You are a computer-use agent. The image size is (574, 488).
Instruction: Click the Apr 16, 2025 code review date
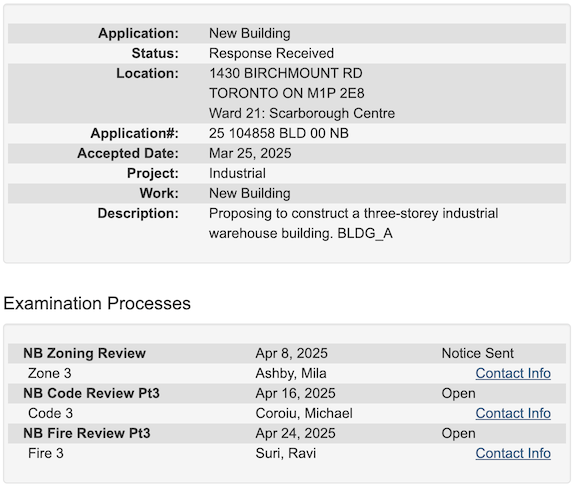coord(295,393)
